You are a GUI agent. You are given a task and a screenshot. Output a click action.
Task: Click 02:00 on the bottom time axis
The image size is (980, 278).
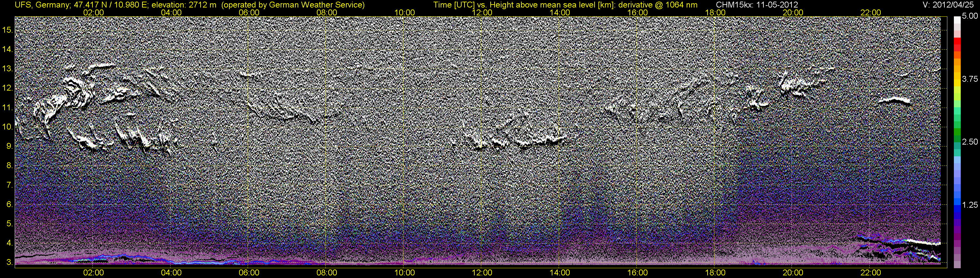(x=93, y=273)
